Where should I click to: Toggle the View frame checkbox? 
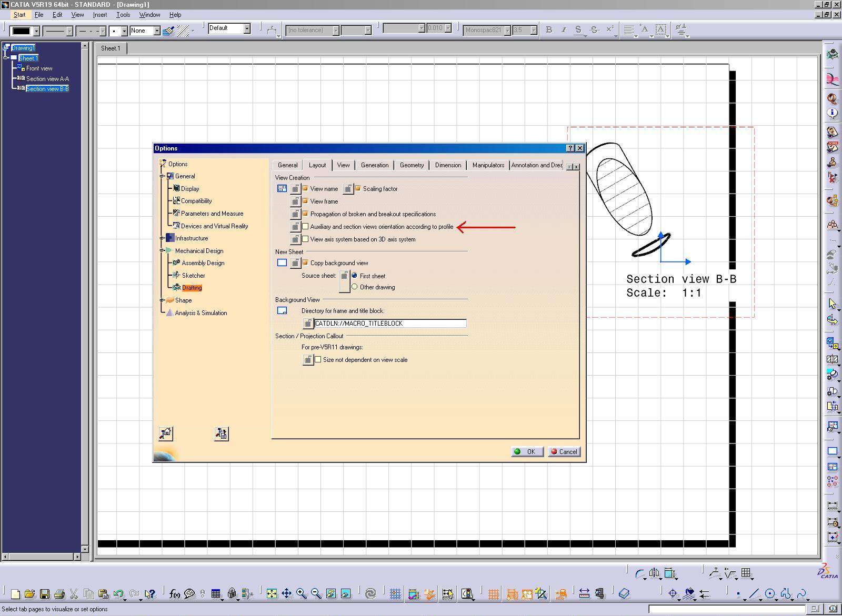click(305, 201)
